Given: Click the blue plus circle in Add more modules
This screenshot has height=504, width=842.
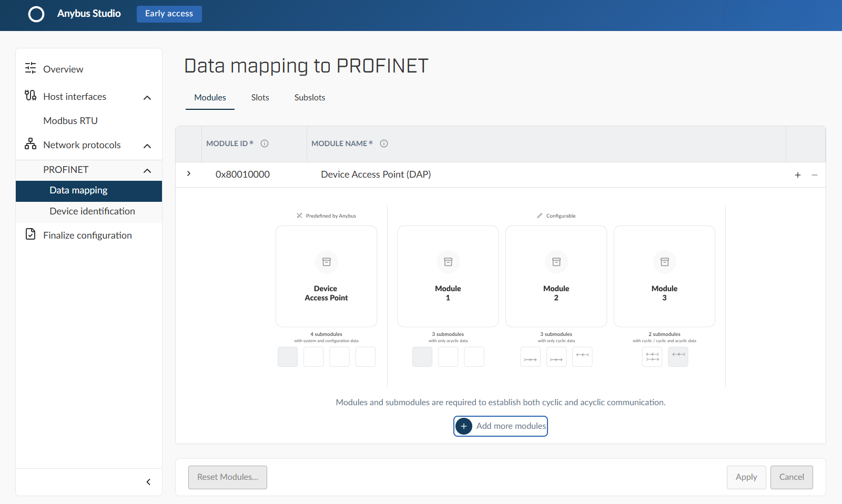Looking at the screenshot, I should pyautogui.click(x=463, y=426).
